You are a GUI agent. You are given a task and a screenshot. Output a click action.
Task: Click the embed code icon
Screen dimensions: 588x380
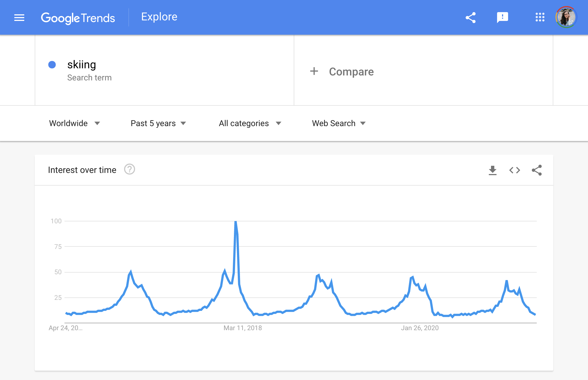point(514,170)
